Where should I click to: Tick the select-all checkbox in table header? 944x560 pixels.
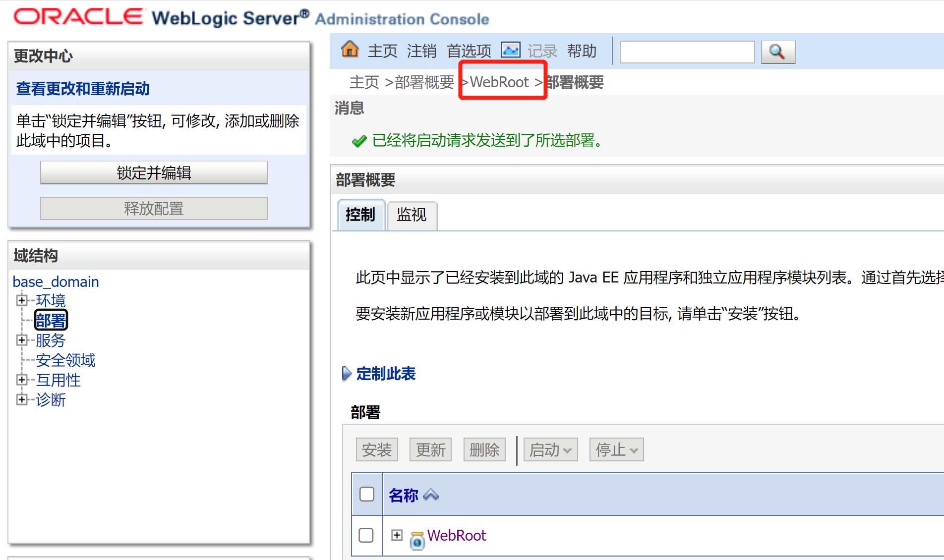coord(367,494)
